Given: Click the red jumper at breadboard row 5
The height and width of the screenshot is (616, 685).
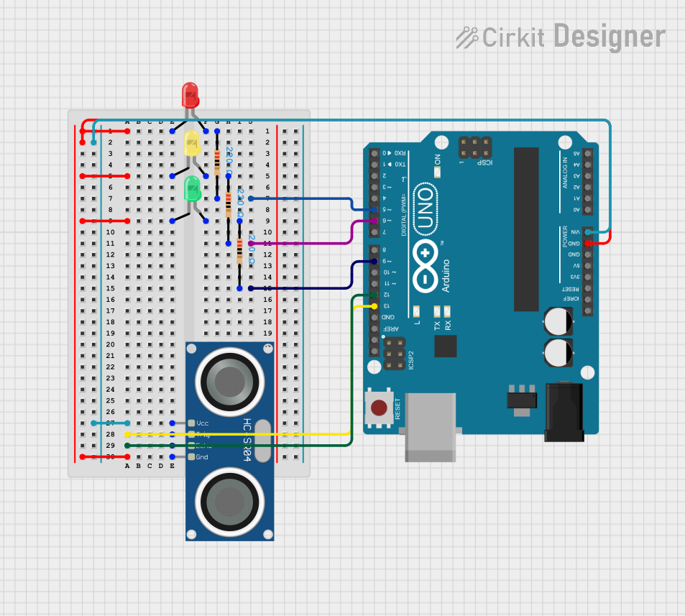Looking at the screenshot, I should [x=105, y=176].
